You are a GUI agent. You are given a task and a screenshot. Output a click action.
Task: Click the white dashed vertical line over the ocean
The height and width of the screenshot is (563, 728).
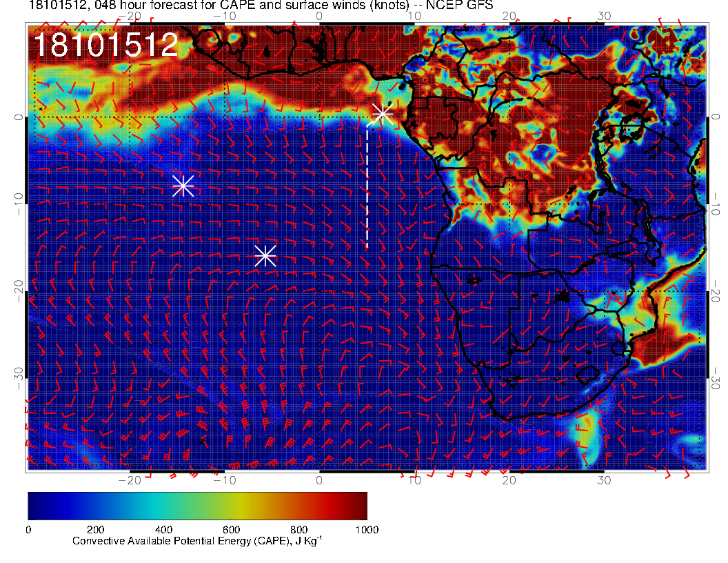click(367, 187)
